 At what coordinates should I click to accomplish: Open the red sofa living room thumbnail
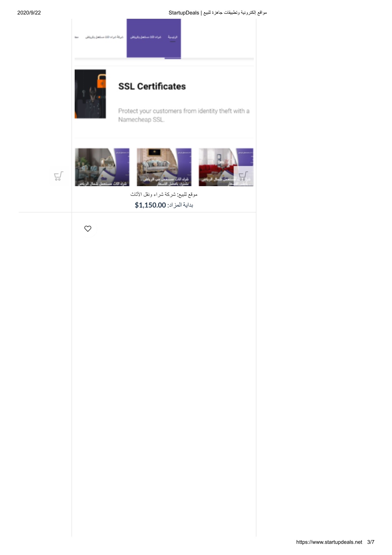[x=226, y=167]
